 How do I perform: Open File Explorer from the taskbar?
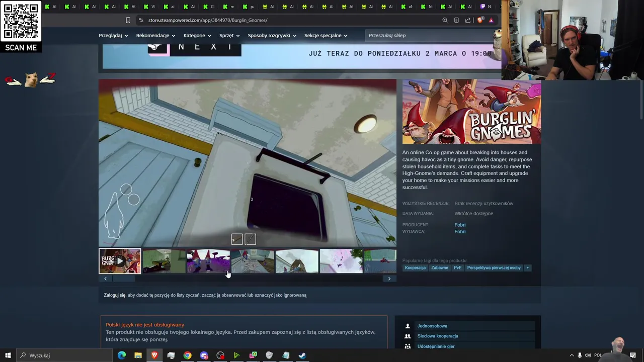(x=138, y=355)
